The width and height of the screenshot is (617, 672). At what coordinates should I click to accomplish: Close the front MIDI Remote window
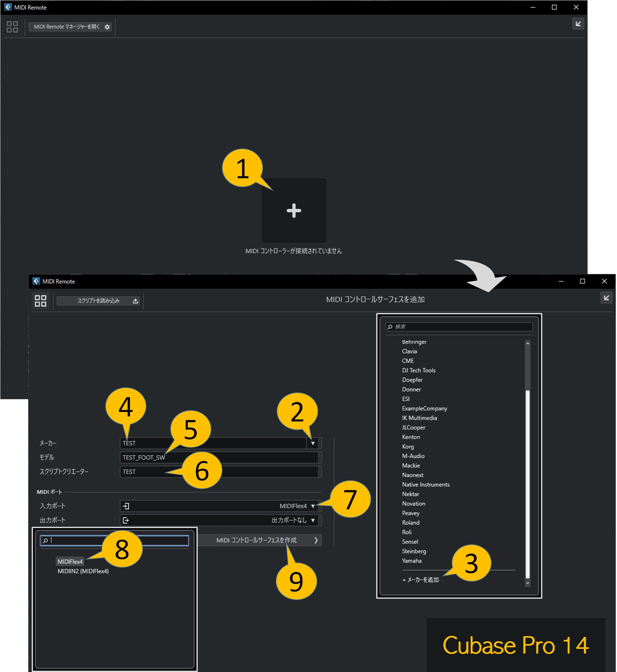point(604,281)
